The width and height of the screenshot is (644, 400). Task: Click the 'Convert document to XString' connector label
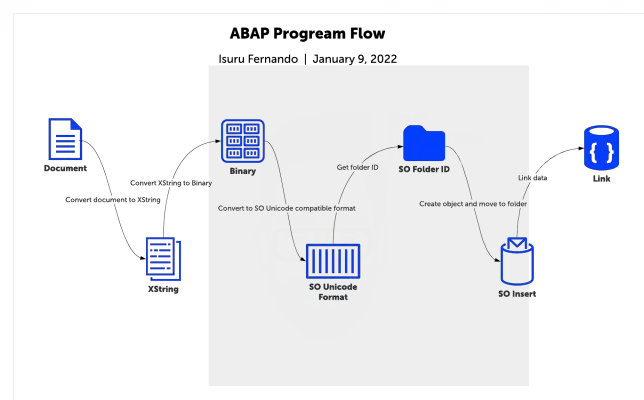coord(112,200)
